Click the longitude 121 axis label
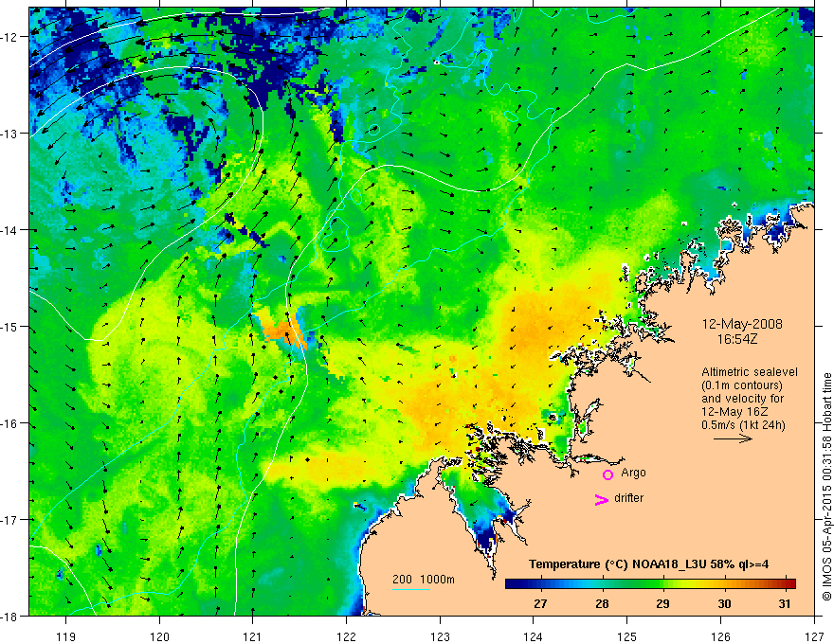Screen dimensions: 834x644 253,636
